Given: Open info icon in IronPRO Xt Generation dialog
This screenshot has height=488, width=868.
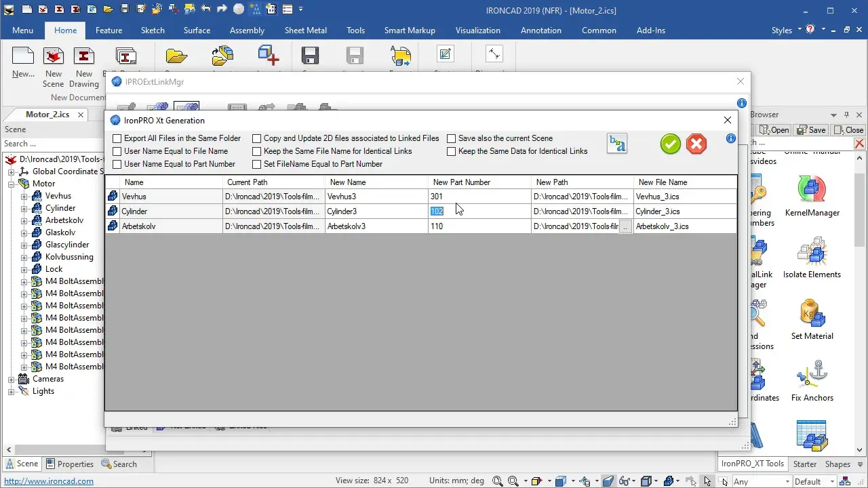Looking at the screenshot, I should click(730, 138).
